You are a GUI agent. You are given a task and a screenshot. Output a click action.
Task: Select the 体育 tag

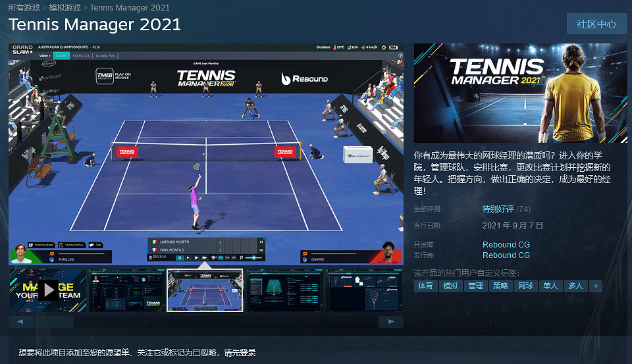click(x=425, y=286)
